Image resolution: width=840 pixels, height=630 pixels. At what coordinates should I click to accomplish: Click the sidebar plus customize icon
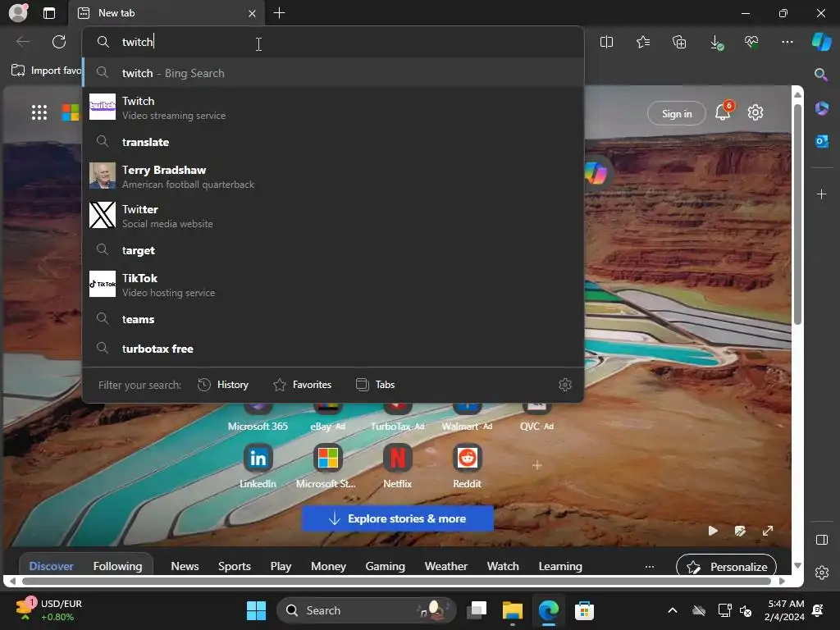coord(822,194)
